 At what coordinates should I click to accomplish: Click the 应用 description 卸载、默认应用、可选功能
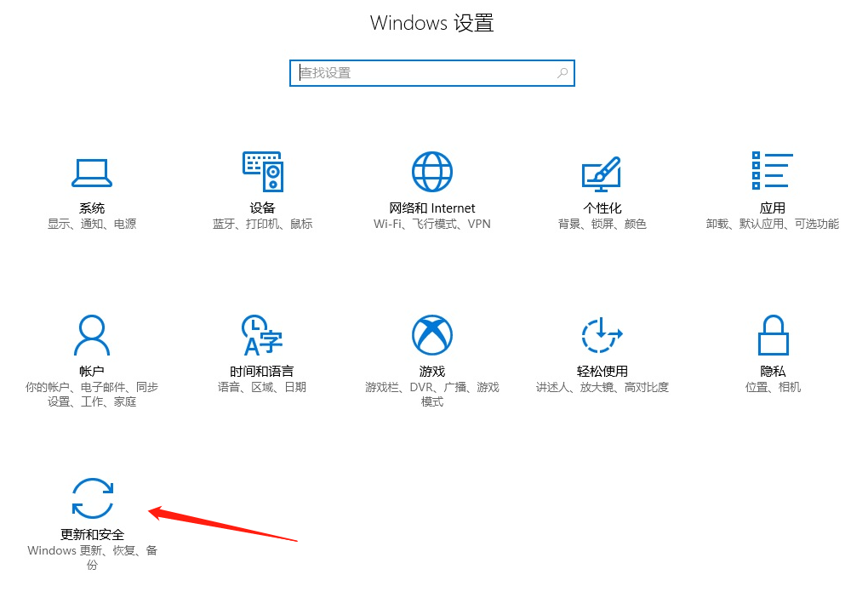tap(772, 224)
